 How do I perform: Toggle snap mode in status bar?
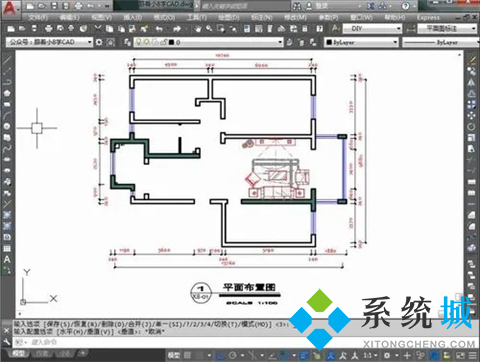199,355
